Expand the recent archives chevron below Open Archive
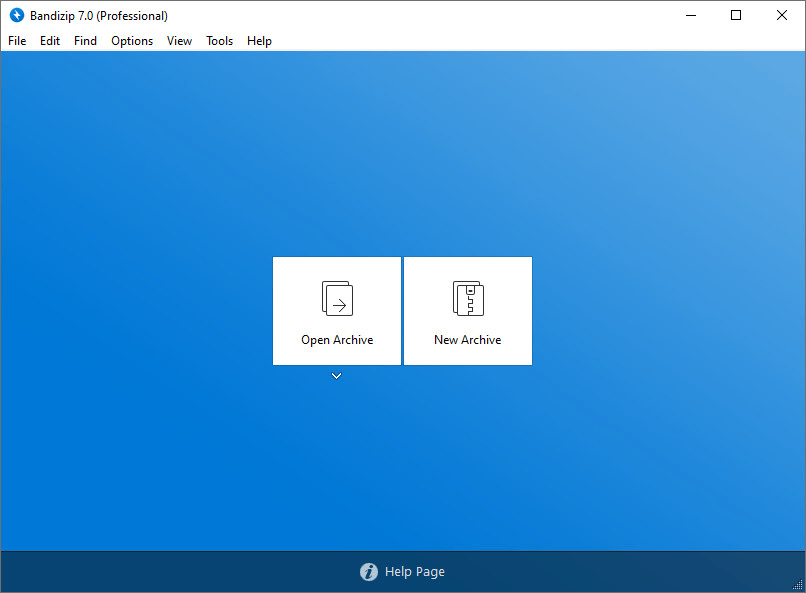Image resolution: width=806 pixels, height=593 pixels. click(337, 376)
